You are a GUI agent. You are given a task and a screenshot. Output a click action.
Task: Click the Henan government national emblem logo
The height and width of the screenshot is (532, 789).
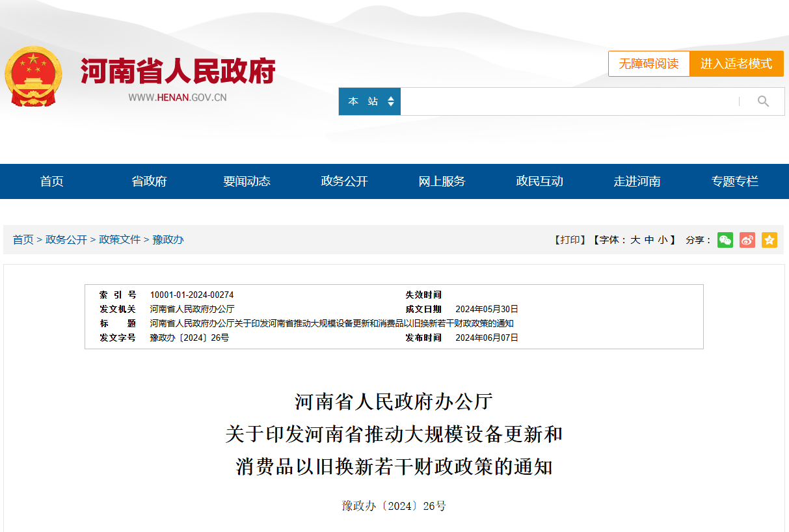(34, 77)
